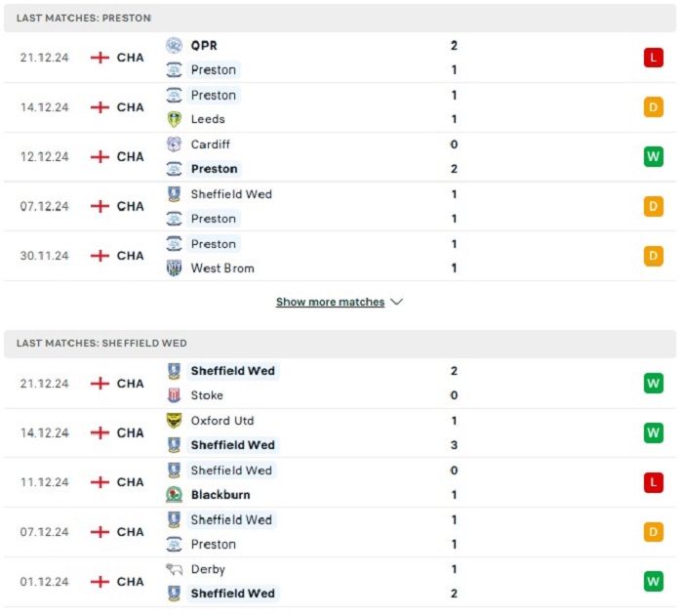
Task: Click the orange D badge for Leeds match
Action: tap(653, 107)
